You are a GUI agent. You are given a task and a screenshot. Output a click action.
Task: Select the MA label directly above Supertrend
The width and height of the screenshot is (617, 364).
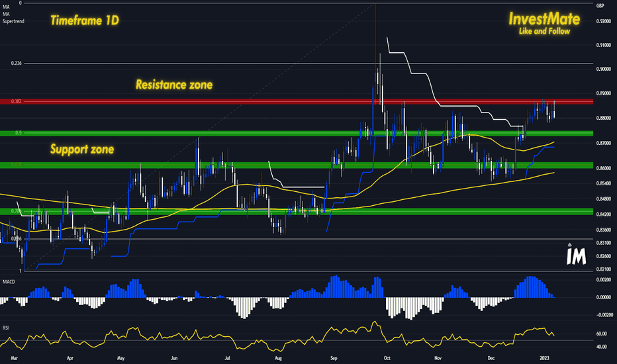point(6,14)
